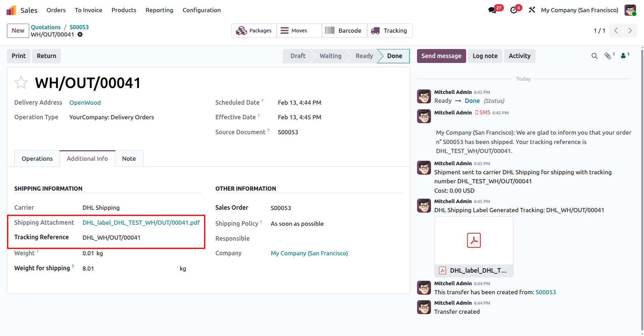Click the Ready status stage
This screenshot has width=644, height=336.
[x=364, y=56]
